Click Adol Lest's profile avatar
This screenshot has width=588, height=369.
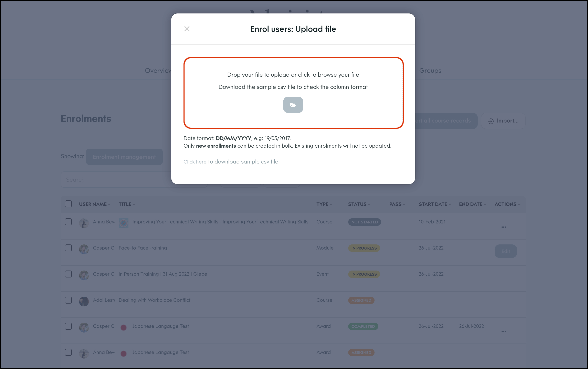pos(84,301)
